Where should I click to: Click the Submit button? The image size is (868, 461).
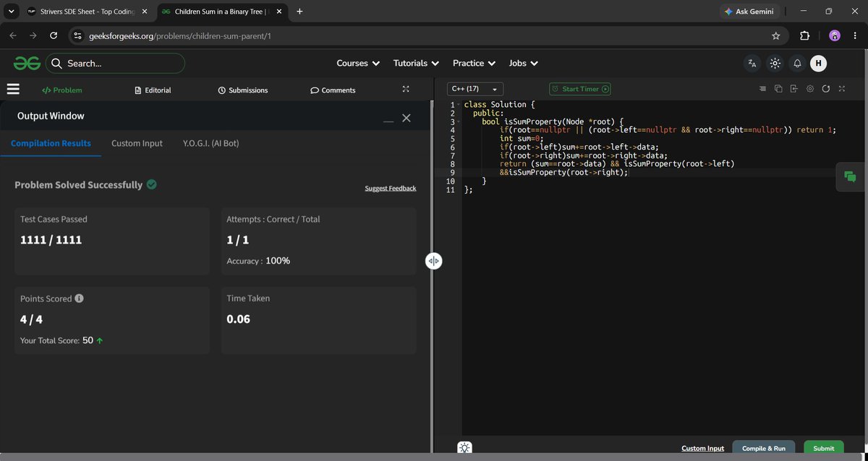pyautogui.click(x=823, y=448)
